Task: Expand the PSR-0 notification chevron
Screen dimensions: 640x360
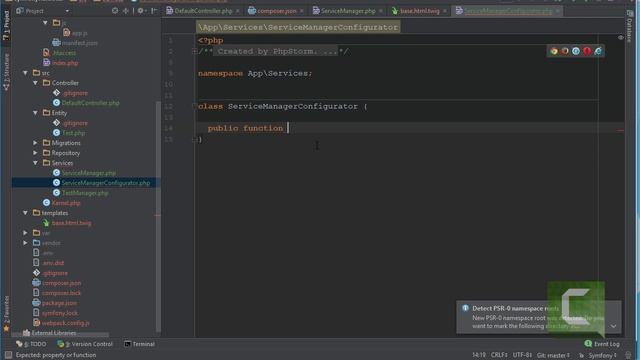Action: (x=613, y=326)
